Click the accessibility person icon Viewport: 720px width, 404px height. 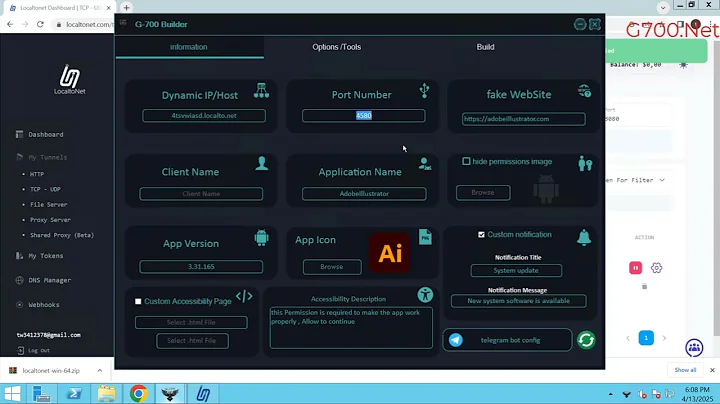click(x=425, y=295)
